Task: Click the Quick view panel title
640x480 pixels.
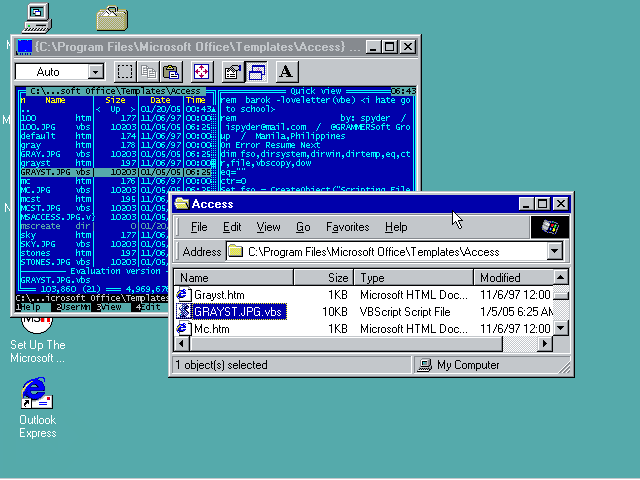Action: [x=316, y=91]
